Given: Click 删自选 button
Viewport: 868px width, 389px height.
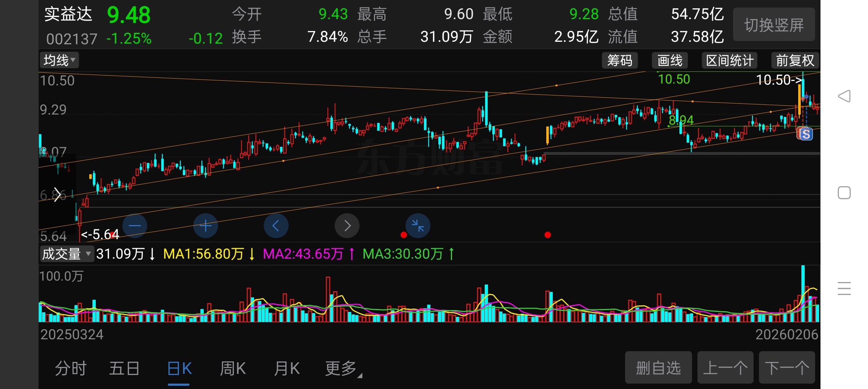Looking at the screenshot, I should [x=658, y=368].
